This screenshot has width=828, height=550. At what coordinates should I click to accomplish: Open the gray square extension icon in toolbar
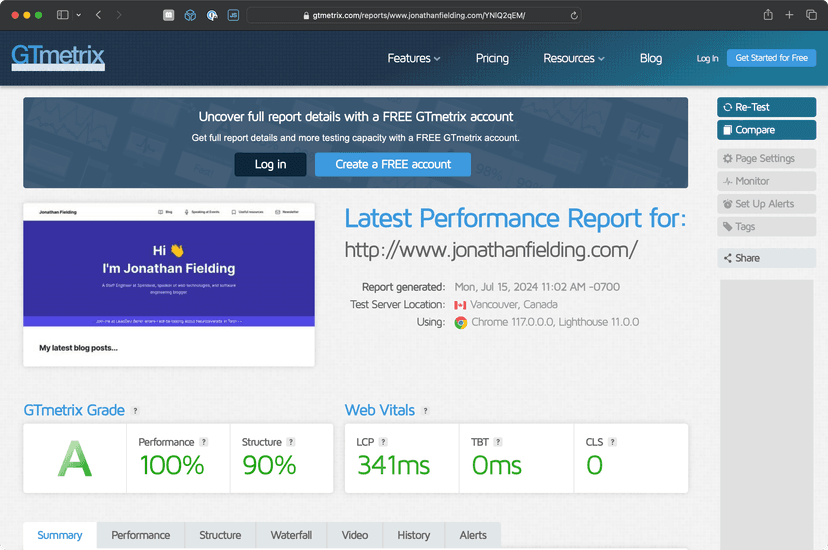(168, 15)
